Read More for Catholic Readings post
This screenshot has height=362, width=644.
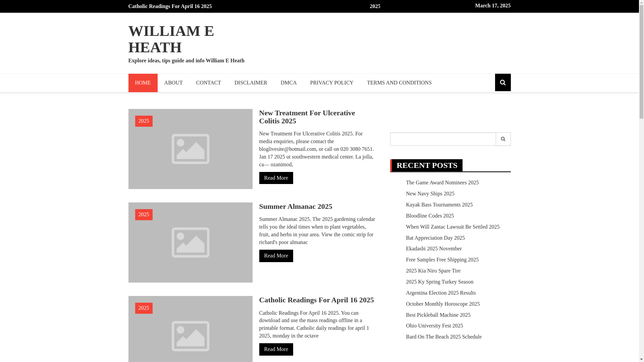pos(276,349)
